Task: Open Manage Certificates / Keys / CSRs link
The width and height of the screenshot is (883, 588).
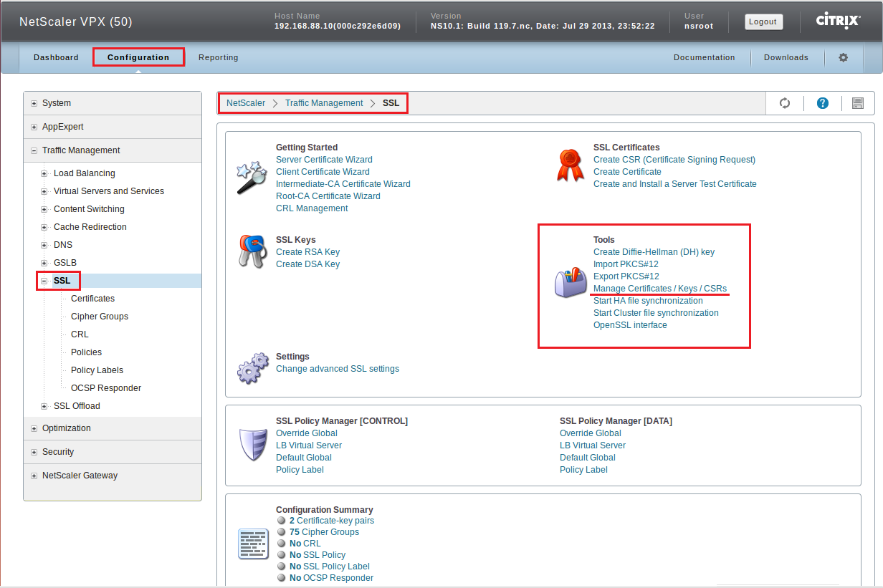Action: (659, 289)
